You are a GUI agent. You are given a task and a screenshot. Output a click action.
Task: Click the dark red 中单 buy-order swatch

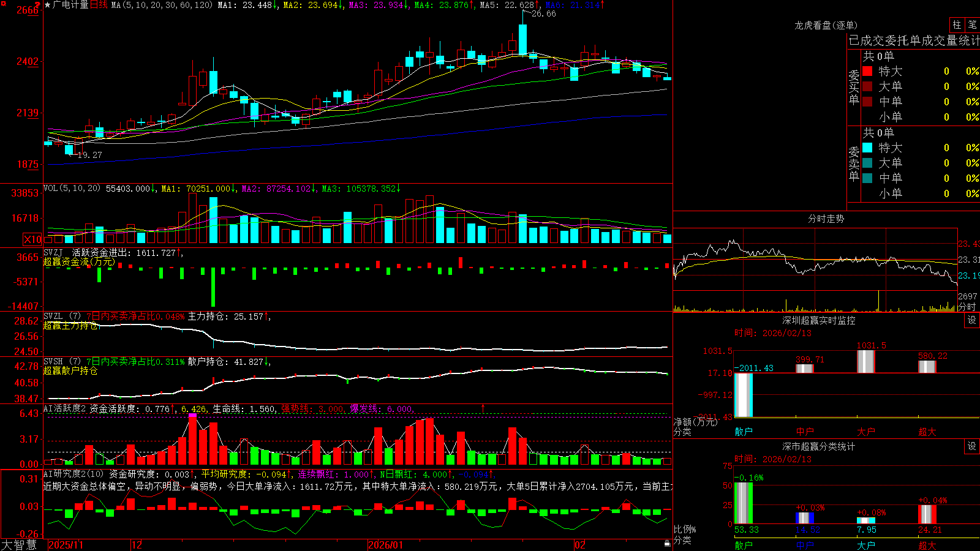(x=867, y=102)
